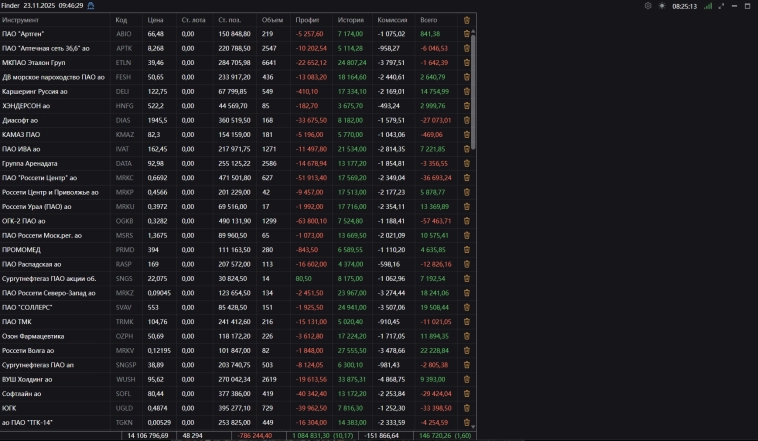Sort by Код column header
Image resolution: width=758 pixels, height=441 pixels.
tap(121, 20)
